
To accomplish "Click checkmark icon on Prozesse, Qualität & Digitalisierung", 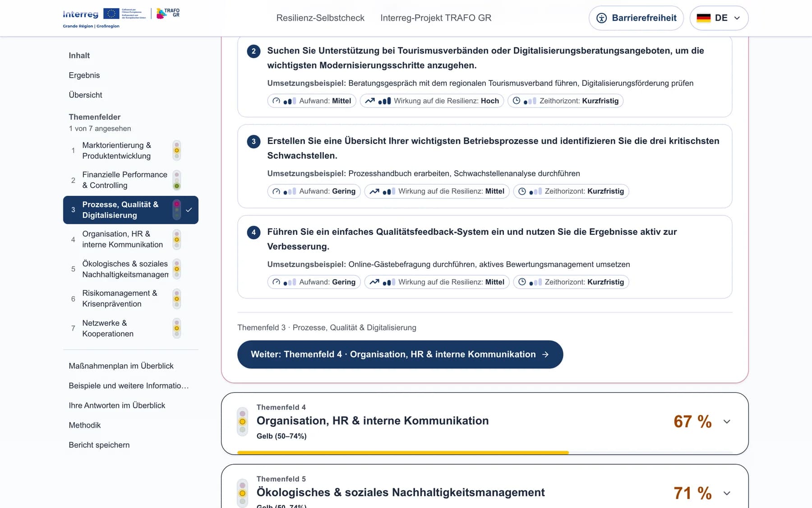I will pyautogui.click(x=189, y=210).
